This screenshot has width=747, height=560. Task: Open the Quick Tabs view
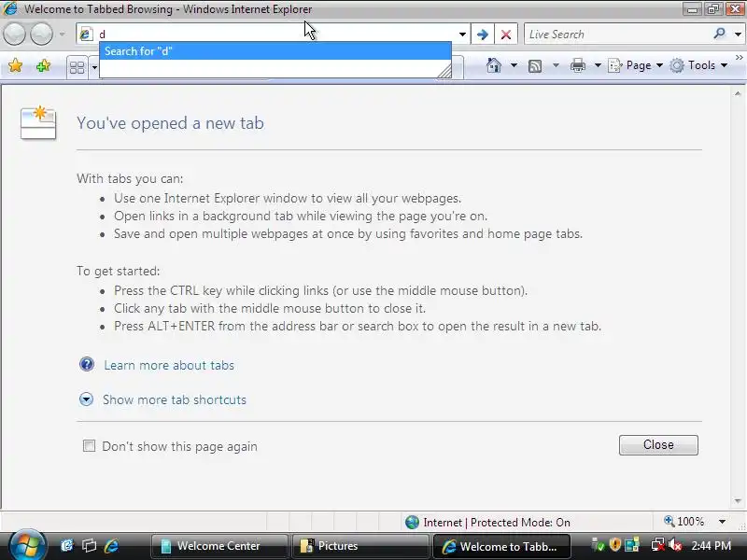pyautogui.click(x=77, y=67)
